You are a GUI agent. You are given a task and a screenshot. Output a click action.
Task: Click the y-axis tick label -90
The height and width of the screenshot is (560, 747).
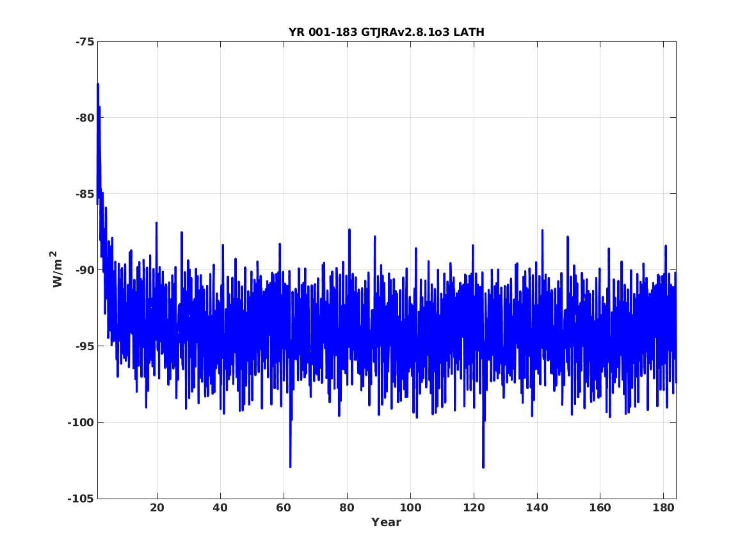[x=84, y=270]
